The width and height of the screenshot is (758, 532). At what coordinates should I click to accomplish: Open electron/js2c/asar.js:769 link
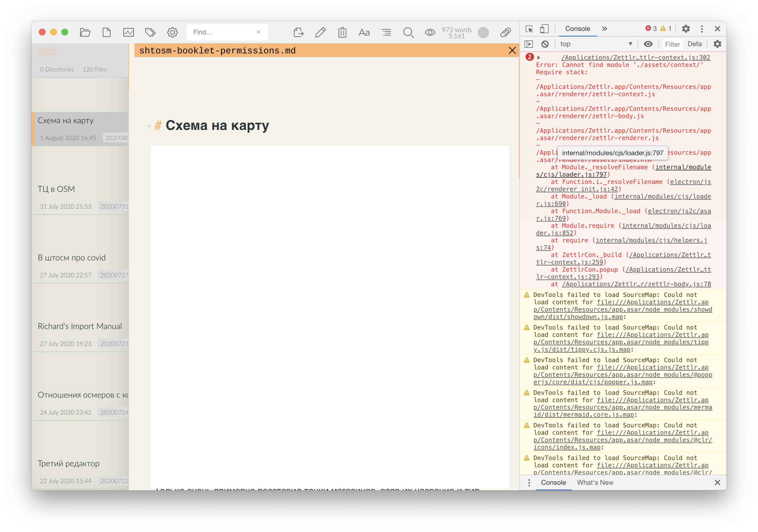click(623, 215)
